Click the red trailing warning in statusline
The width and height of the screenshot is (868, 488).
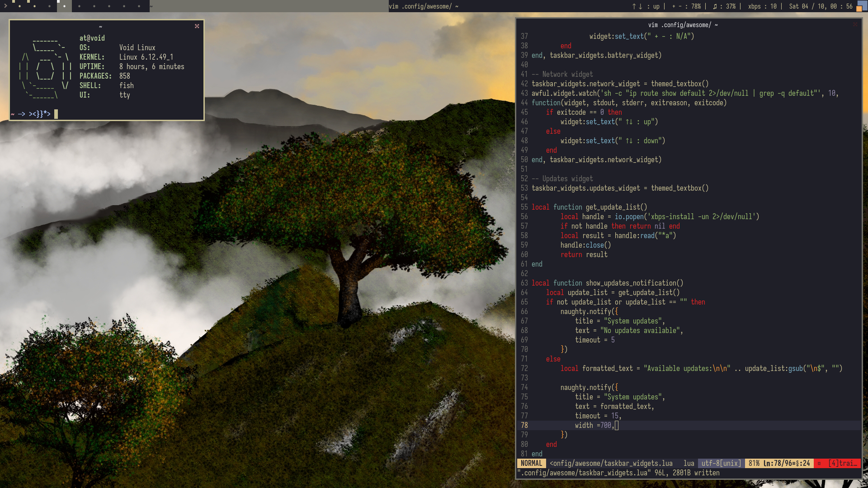click(843, 463)
